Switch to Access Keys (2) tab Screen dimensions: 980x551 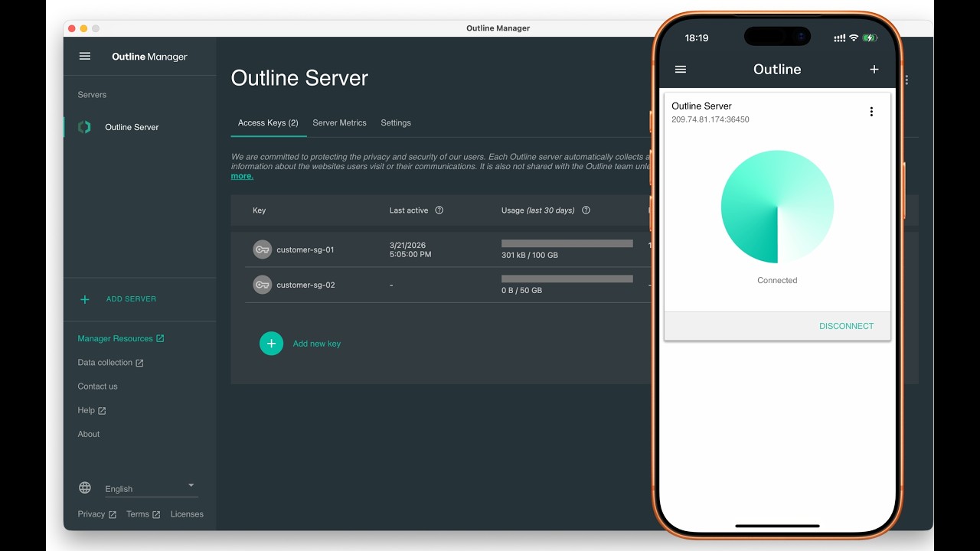coord(268,122)
